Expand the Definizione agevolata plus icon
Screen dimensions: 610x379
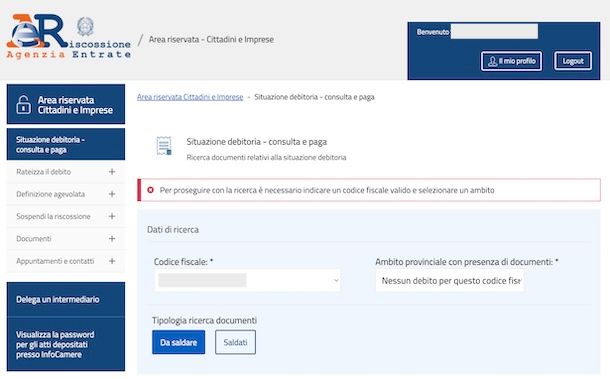(x=112, y=194)
